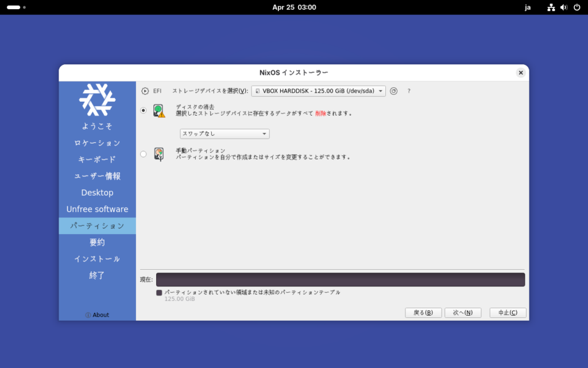Click the question mark help icon
588x368 pixels.
point(409,91)
